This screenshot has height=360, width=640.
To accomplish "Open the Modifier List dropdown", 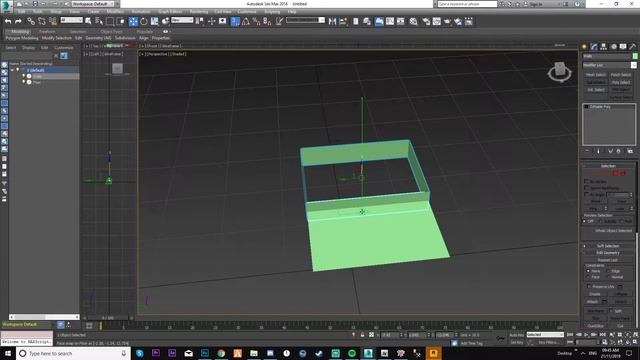I will tap(609, 65).
